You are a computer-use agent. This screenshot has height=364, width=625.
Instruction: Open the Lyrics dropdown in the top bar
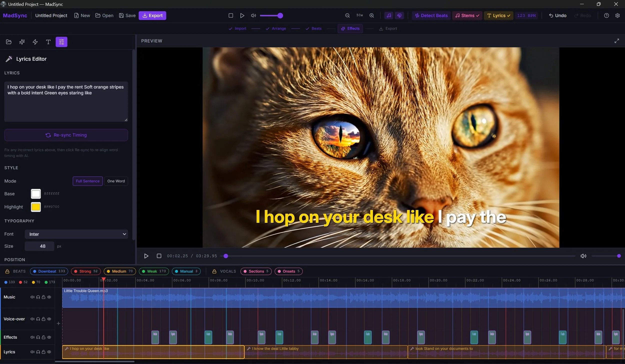point(498,15)
